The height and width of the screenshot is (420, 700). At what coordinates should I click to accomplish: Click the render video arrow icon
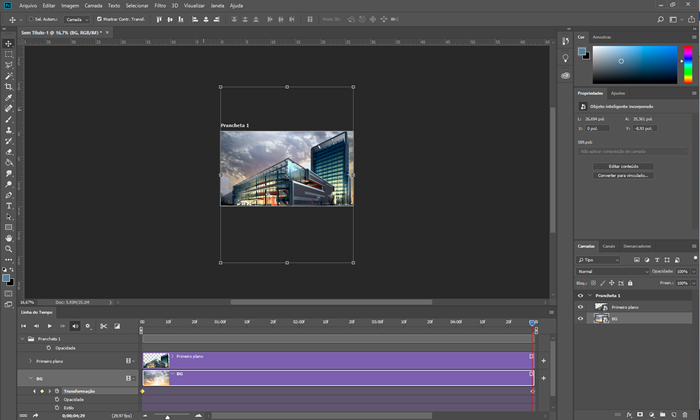click(35, 415)
